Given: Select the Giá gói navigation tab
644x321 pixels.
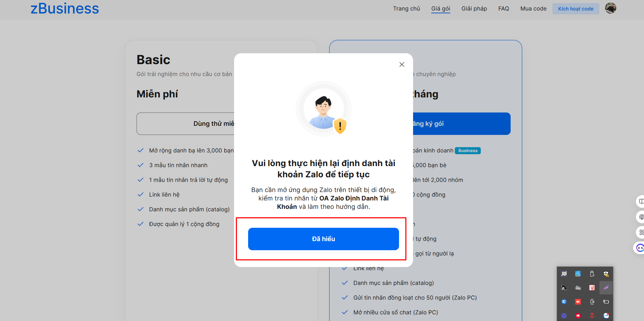Looking at the screenshot, I should coord(441,8).
